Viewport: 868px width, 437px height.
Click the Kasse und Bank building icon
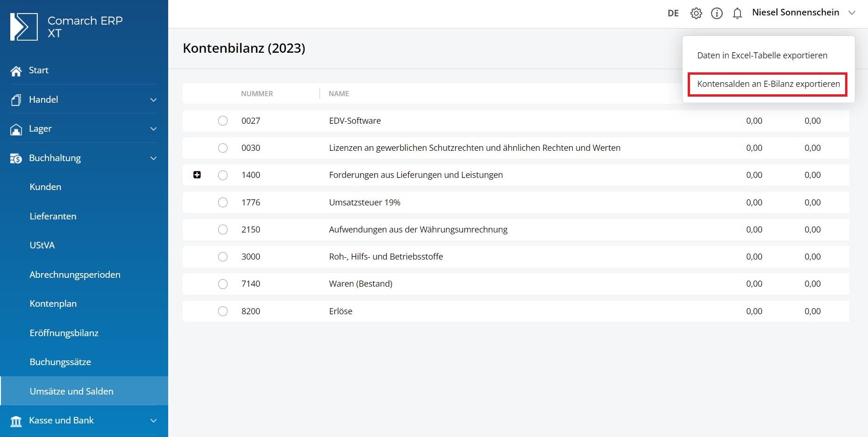(16, 421)
